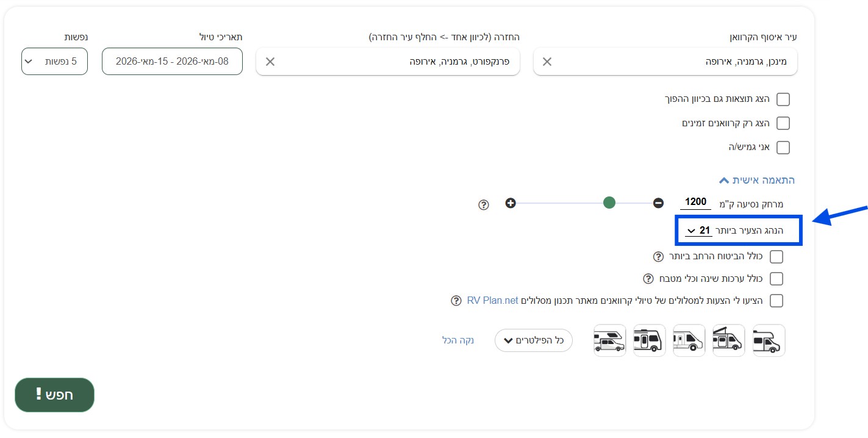Image resolution: width=868 pixels, height=438 pixels.
Task: Open the passengers dropdown showing 5 people
Action: (54, 61)
